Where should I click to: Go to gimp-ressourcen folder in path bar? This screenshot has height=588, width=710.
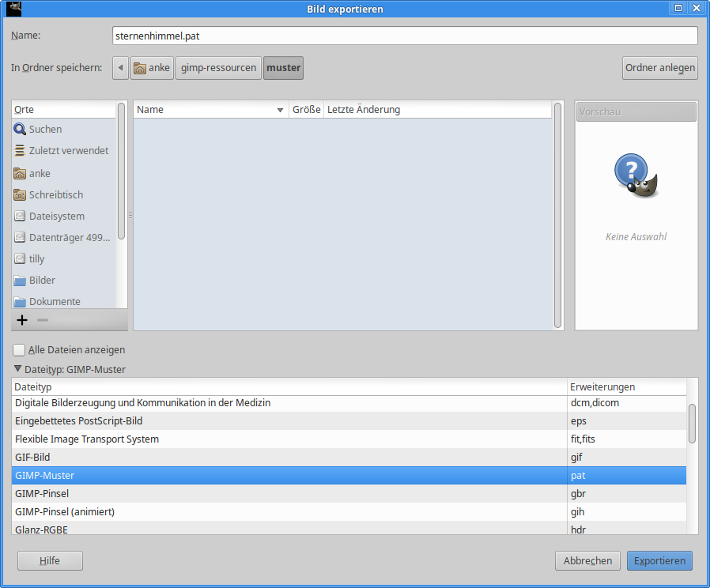(x=219, y=67)
